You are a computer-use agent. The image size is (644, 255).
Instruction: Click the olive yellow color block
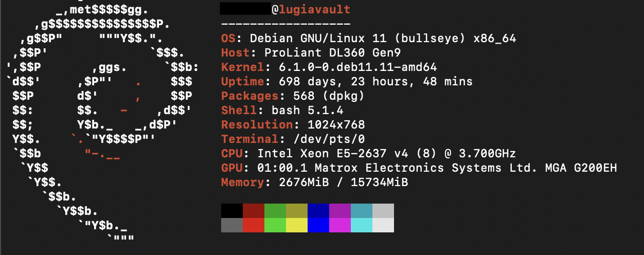297,211
